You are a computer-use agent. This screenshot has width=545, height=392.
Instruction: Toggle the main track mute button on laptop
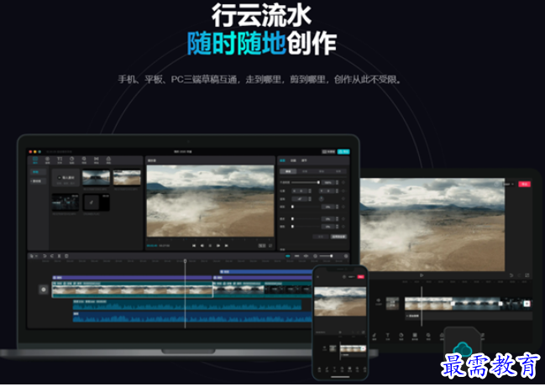(x=43, y=289)
